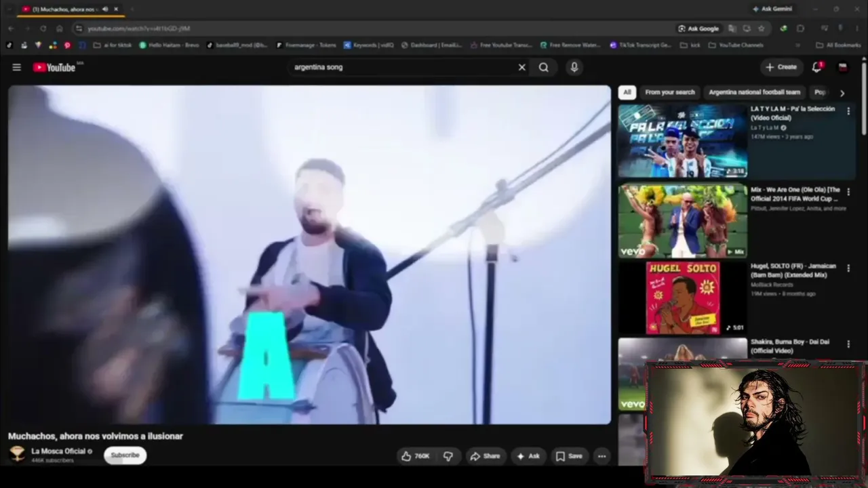Image resolution: width=868 pixels, height=488 pixels.
Task: Open options for 'Pa' la Selección' video
Action: pos(848,111)
